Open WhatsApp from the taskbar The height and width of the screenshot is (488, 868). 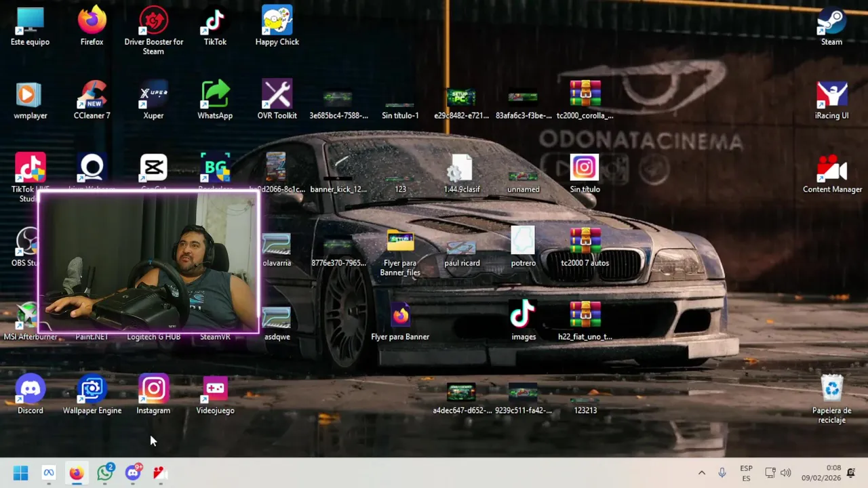pyautogui.click(x=105, y=472)
